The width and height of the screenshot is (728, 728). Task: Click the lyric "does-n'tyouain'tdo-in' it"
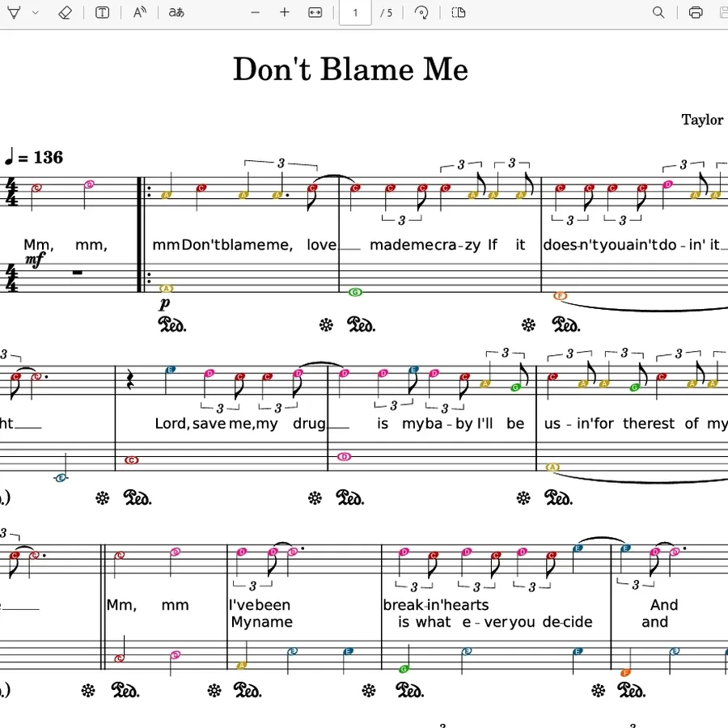point(632,244)
